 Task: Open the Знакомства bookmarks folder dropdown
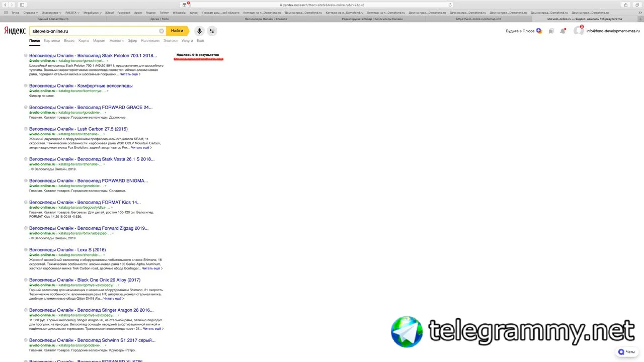(x=52, y=13)
